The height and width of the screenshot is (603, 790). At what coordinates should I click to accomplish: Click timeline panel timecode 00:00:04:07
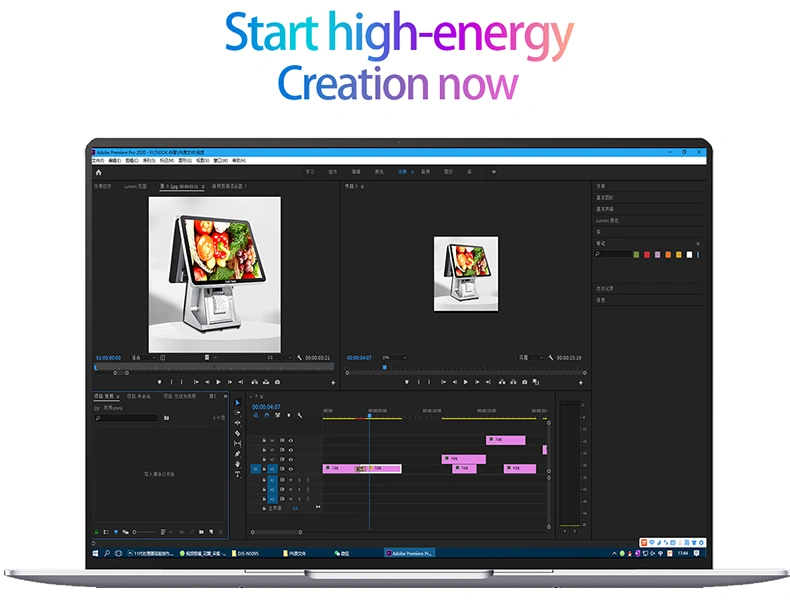(x=266, y=407)
